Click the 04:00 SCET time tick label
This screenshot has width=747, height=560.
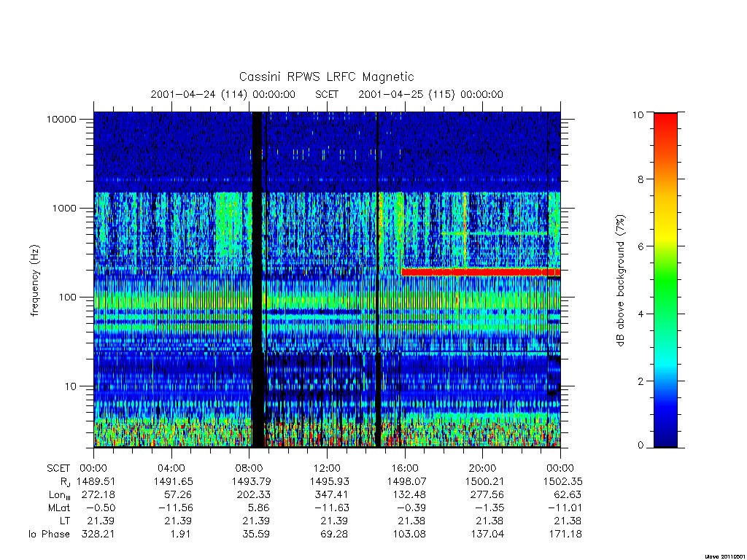[x=171, y=468]
